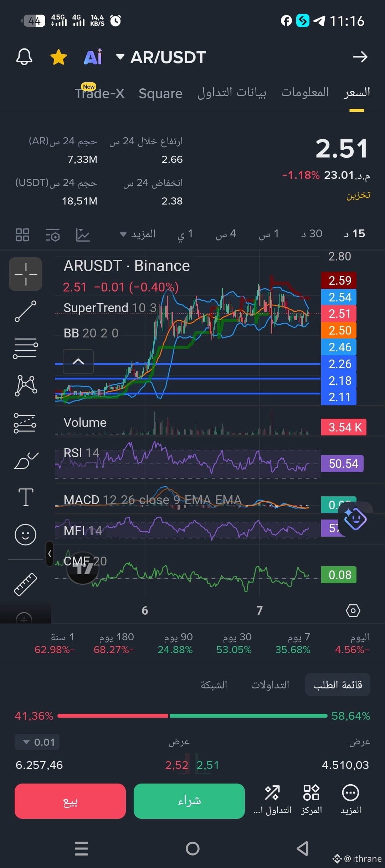
Task: Select the 15 د timeframe
Action: point(354,234)
